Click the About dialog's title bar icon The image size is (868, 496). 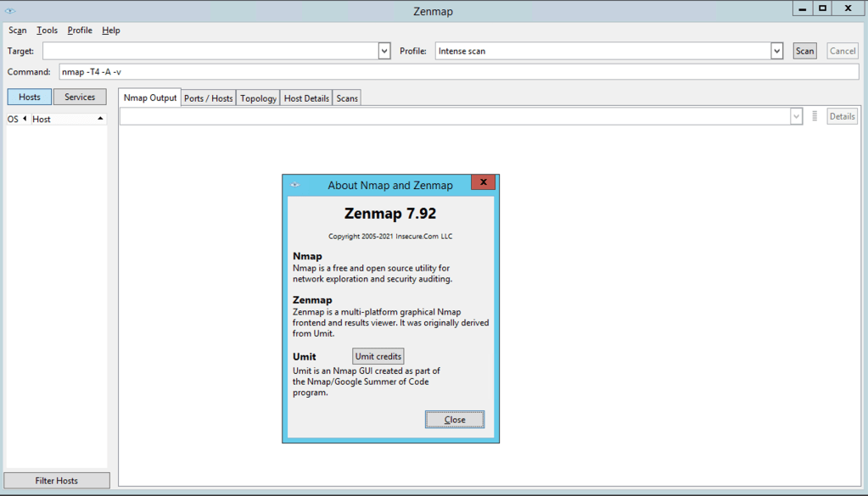click(x=294, y=185)
